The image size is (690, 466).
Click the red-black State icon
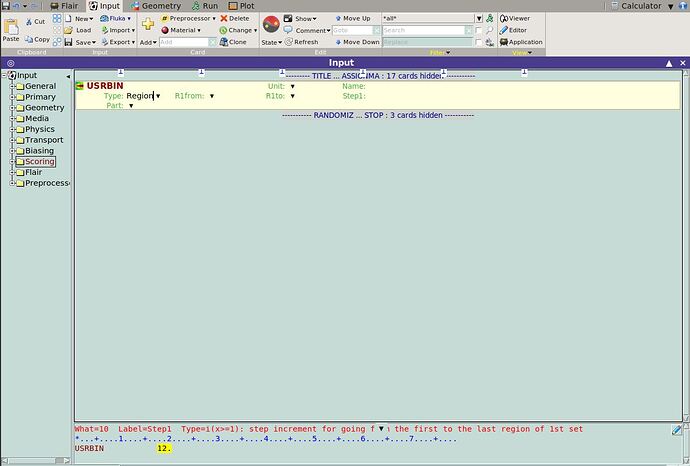(271, 24)
